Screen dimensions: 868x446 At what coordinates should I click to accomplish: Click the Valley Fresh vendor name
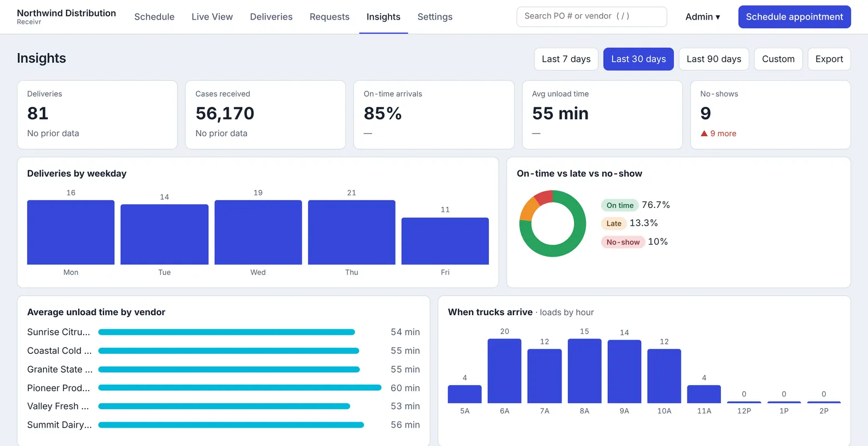[58, 406]
